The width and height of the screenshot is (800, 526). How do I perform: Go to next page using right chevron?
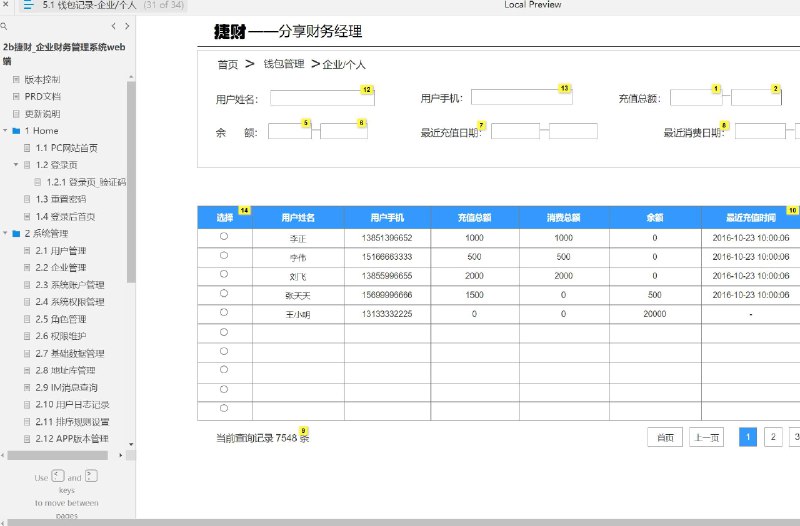pyautogui.click(x=127, y=26)
